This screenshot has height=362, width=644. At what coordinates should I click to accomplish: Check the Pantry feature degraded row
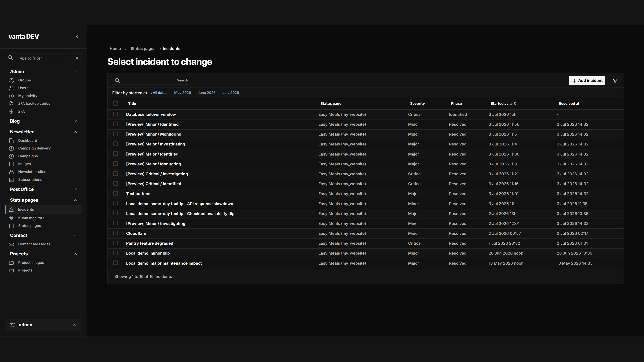116,243
